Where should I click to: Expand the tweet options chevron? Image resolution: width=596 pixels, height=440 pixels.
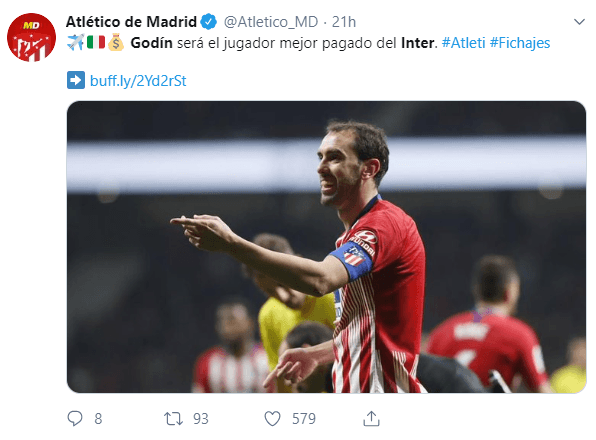(x=579, y=22)
